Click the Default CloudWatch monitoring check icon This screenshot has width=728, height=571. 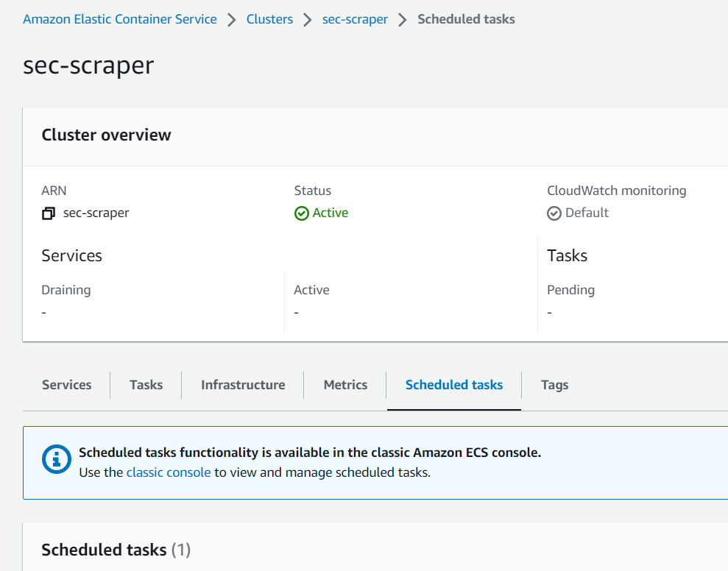[554, 213]
